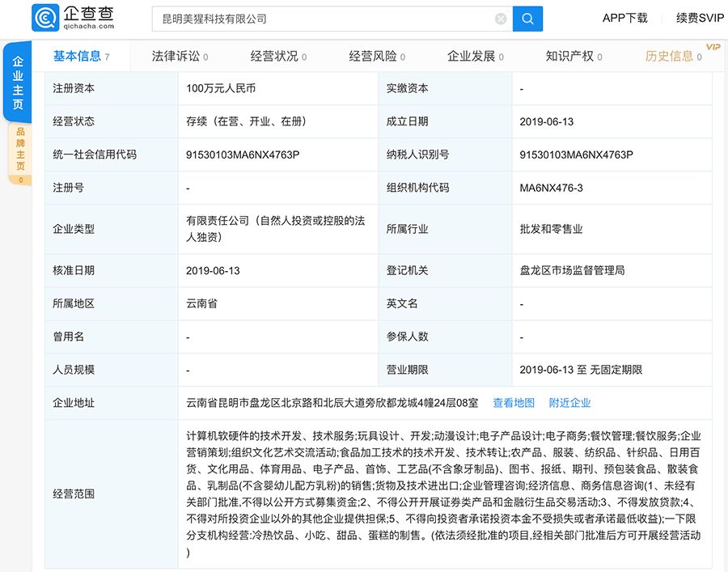Click the 曾用名 label cell

pos(111,337)
